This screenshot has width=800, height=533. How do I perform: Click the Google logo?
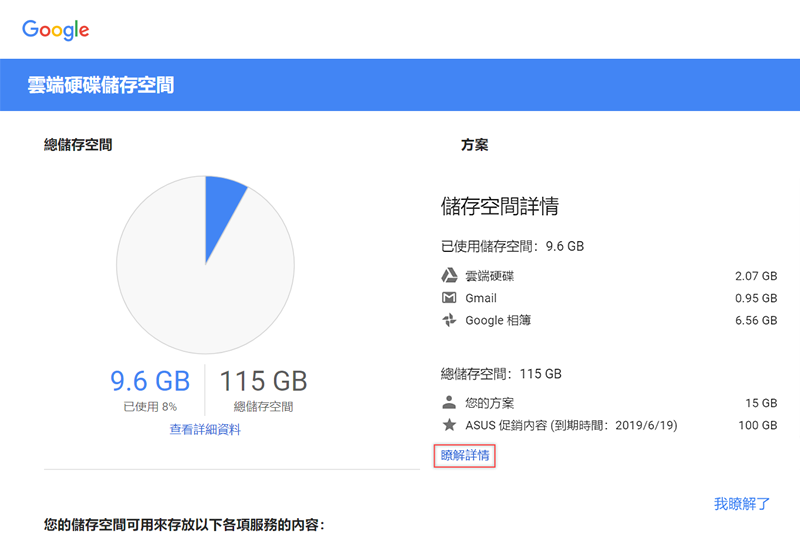coord(56,30)
